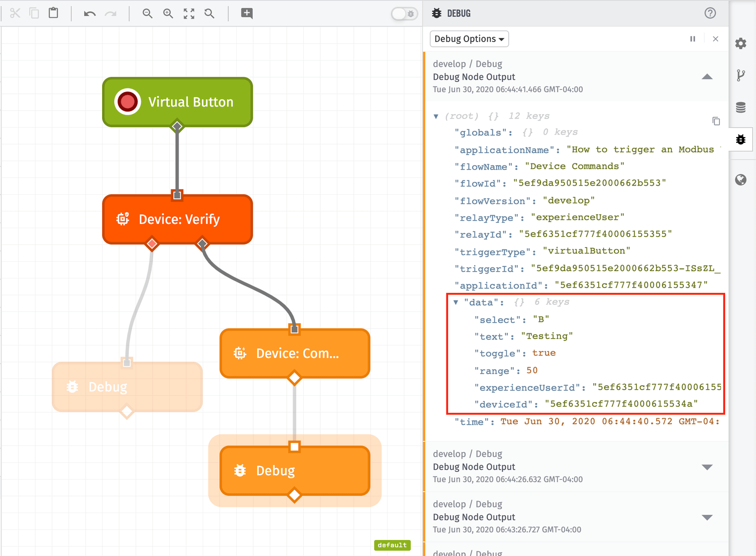Click bug icon on faded Debug node
Image resolution: width=756 pixels, height=556 pixels.
pos(72,387)
